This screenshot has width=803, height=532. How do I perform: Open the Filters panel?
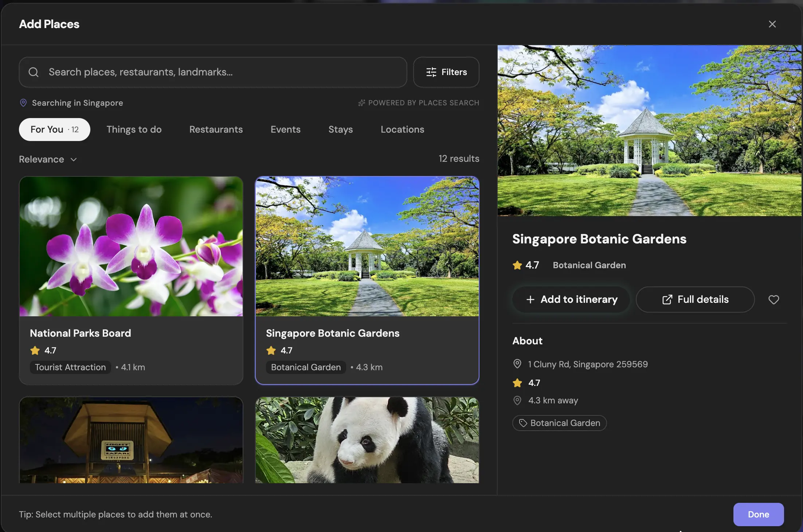(x=446, y=72)
